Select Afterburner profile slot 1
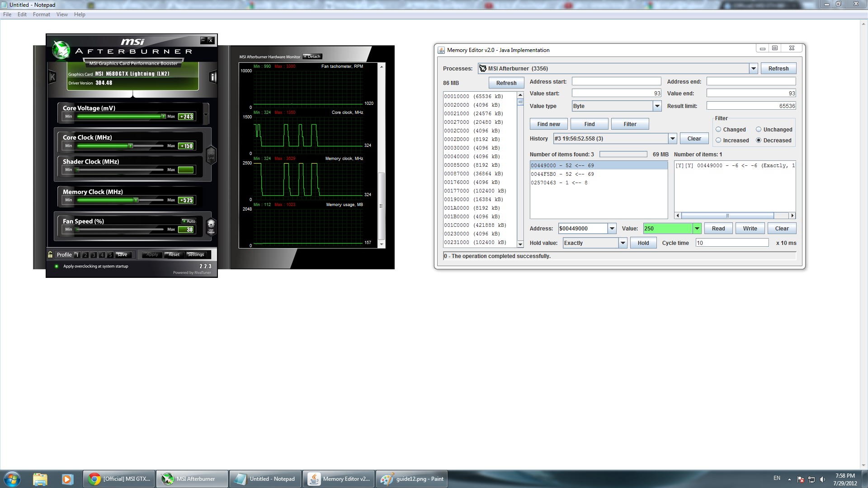868x488 pixels. coord(77,255)
